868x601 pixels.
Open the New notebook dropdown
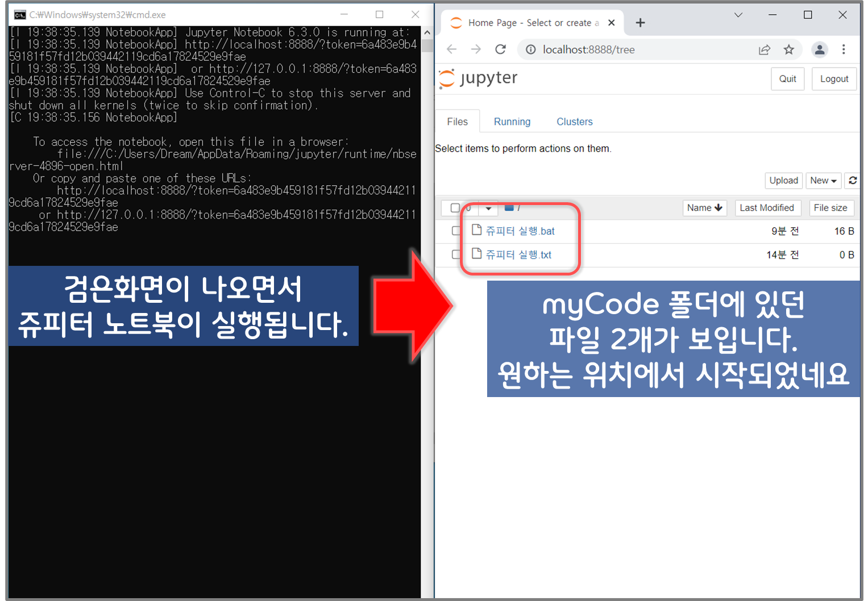(823, 181)
